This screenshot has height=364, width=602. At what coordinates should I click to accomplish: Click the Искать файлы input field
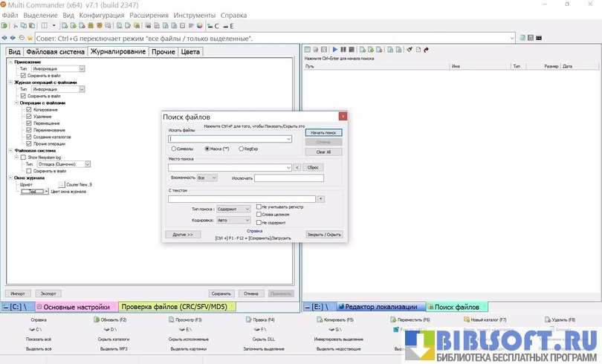[x=227, y=139]
